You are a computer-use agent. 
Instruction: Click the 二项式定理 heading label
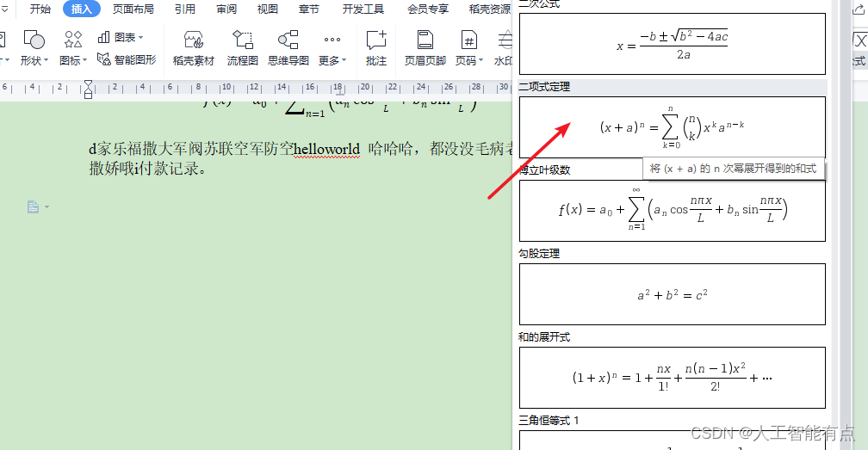(544, 87)
